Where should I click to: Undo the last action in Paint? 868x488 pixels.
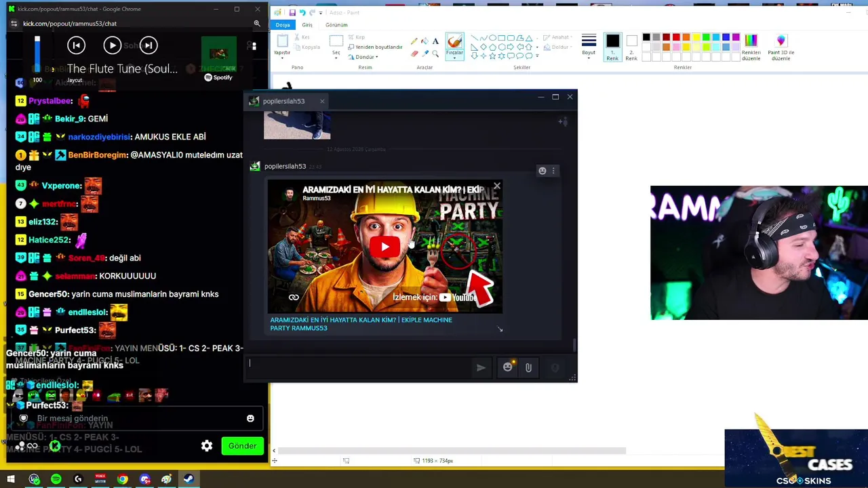pos(302,12)
